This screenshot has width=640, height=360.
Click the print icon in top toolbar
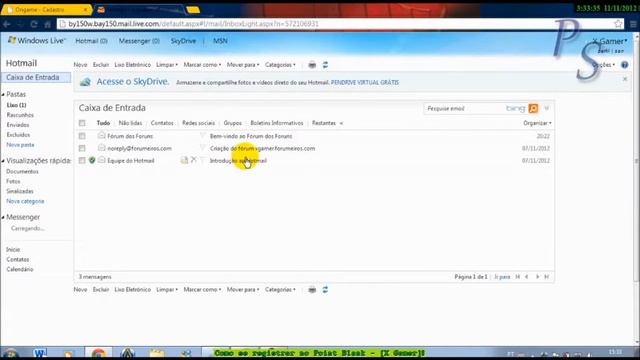click(x=312, y=65)
